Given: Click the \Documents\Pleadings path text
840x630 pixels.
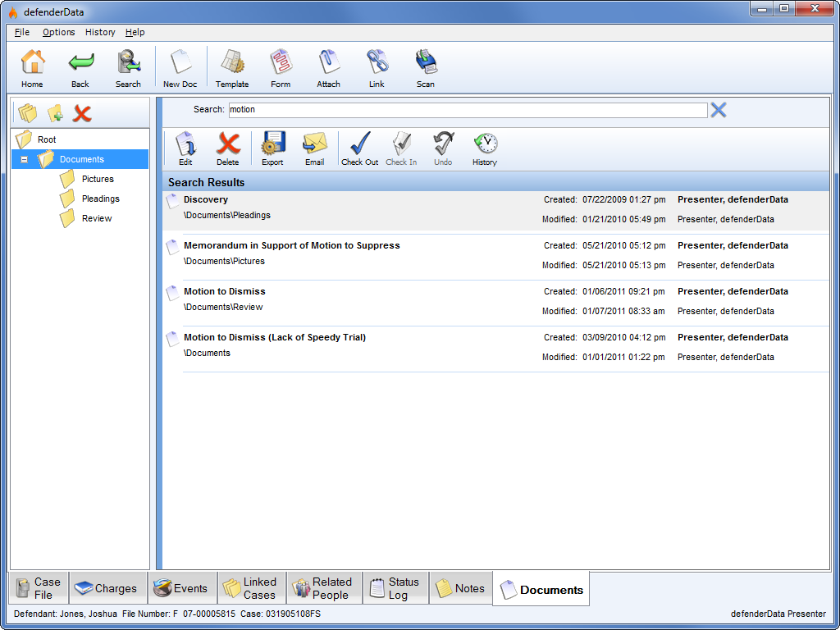Looking at the screenshot, I should click(x=227, y=216).
